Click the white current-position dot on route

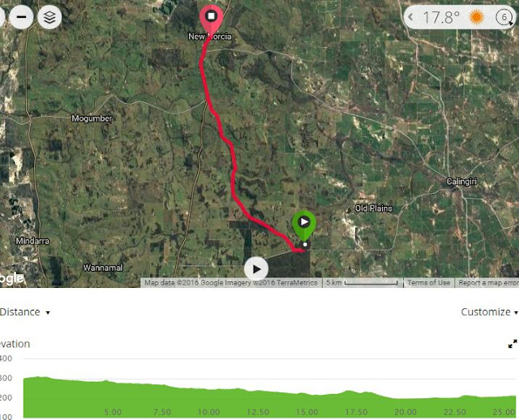coord(305,245)
